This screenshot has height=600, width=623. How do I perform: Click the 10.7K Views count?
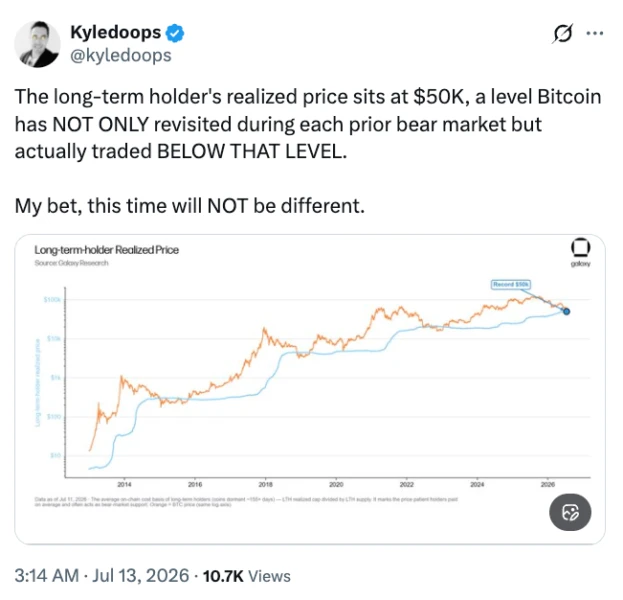click(x=246, y=576)
